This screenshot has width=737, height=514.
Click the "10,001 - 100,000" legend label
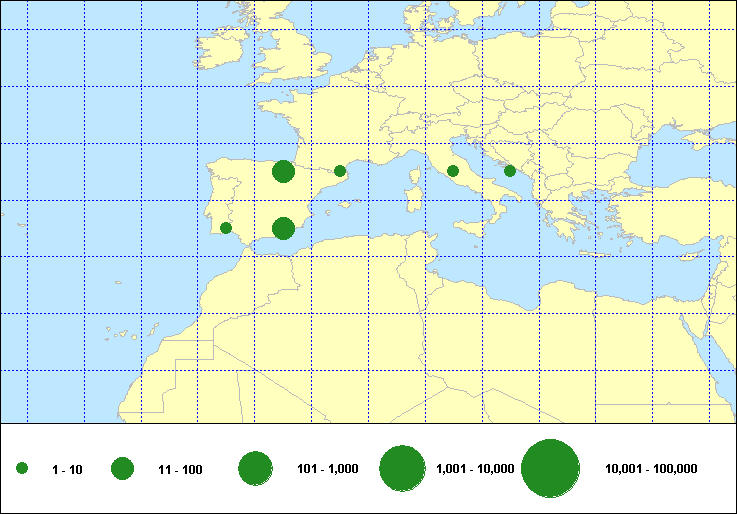(651, 469)
